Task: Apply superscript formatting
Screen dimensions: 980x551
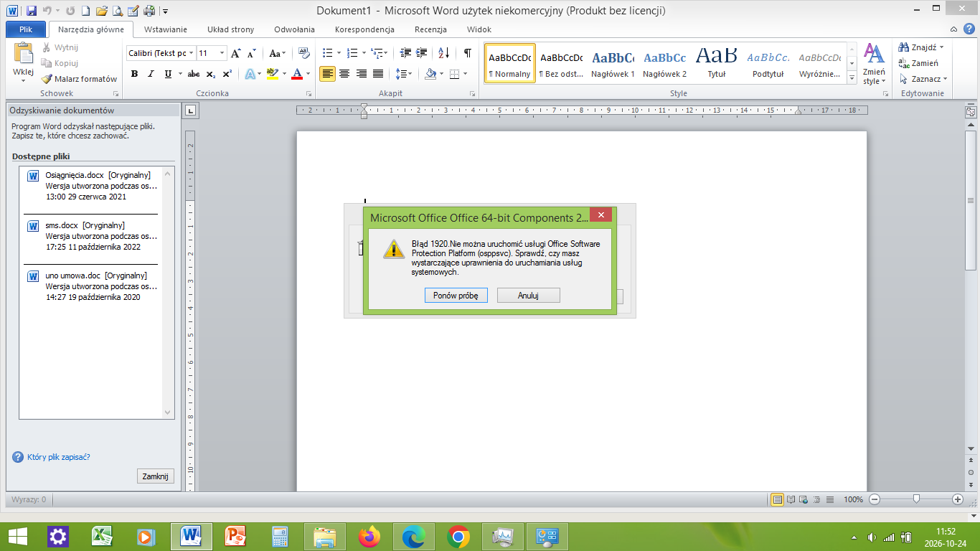Action: (x=227, y=74)
